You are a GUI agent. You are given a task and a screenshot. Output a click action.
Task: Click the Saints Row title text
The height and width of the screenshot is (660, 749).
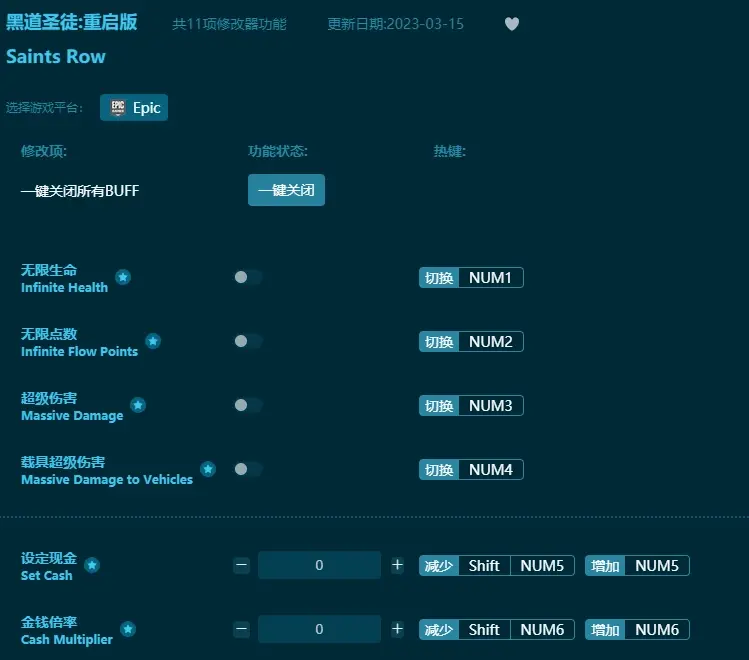55,56
